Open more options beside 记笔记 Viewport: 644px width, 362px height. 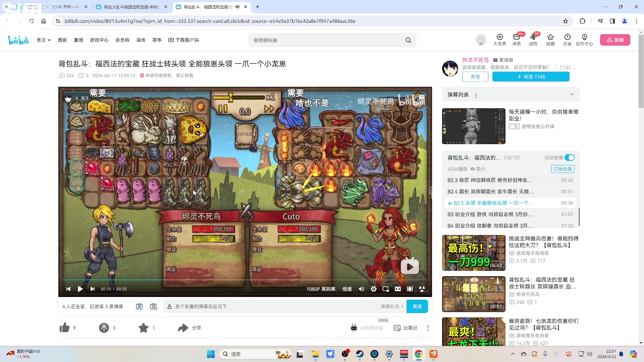(x=428, y=328)
